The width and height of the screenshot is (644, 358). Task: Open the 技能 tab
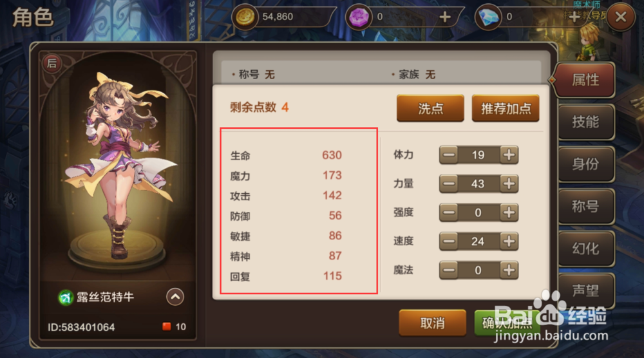click(x=586, y=122)
